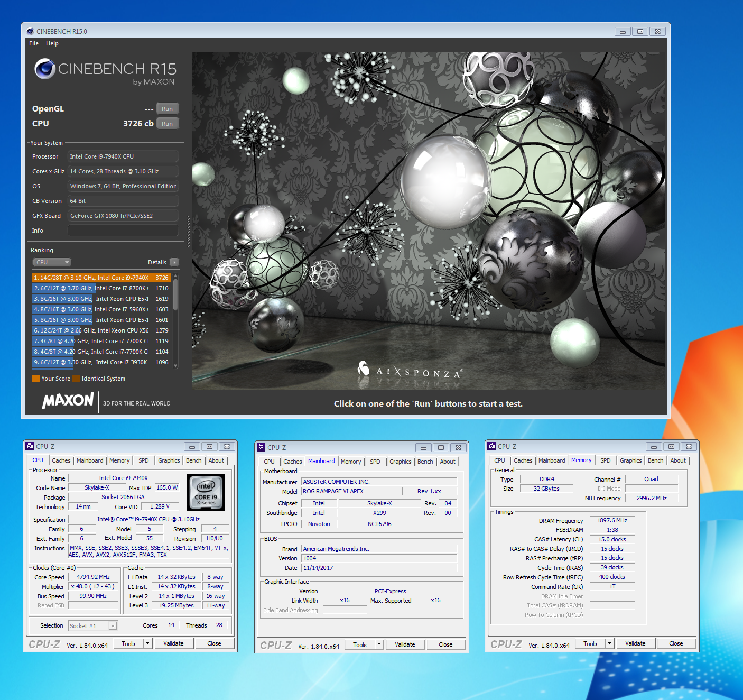Screen dimensions: 743x700
Task: Select ranking row i7-5960X score 1603
Action: pyautogui.click(x=101, y=309)
